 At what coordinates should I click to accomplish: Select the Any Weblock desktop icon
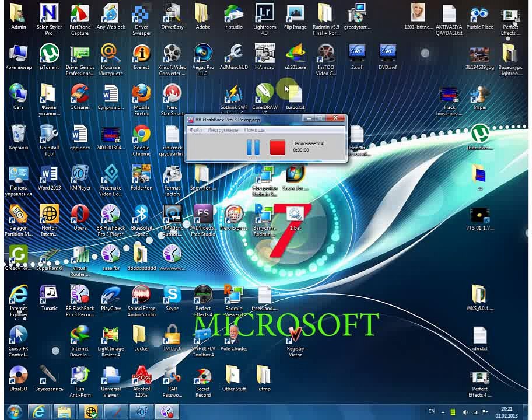click(111, 16)
